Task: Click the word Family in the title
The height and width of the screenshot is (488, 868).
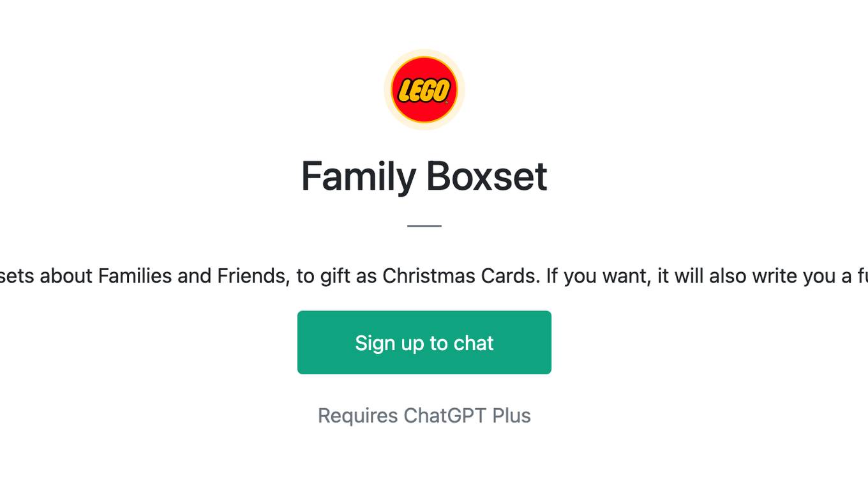Action: coord(358,176)
